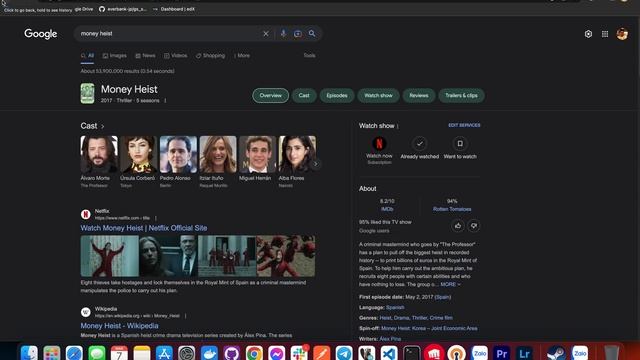This screenshot has width=640, height=360.
Task: Open Álvaro Morte cast photo
Action: click(x=99, y=154)
